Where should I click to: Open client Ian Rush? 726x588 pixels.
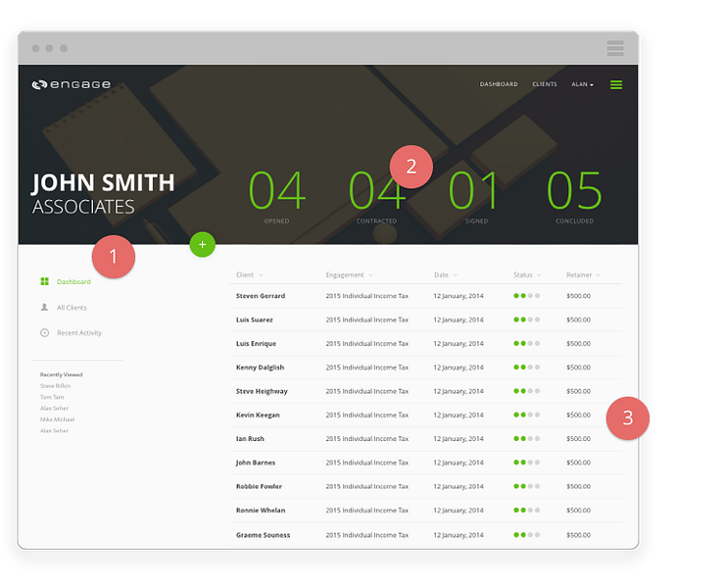pyautogui.click(x=250, y=438)
